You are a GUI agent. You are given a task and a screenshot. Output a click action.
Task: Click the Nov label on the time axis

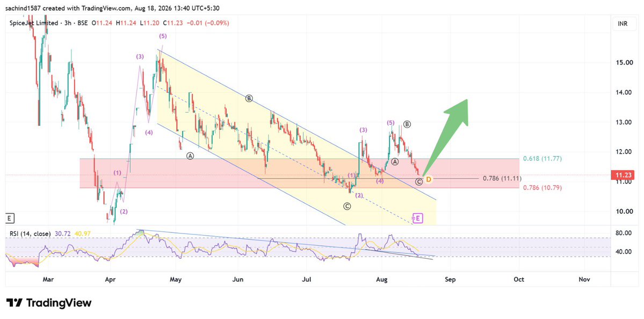pos(584,280)
